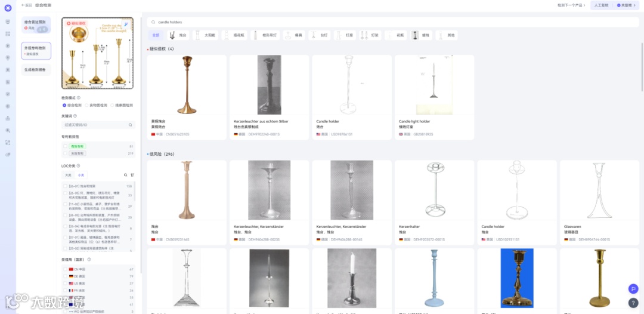This screenshot has height=314, width=644.
Task: Open patent card CN305162310S 黄铜烛台
Action: pyautogui.click(x=187, y=97)
